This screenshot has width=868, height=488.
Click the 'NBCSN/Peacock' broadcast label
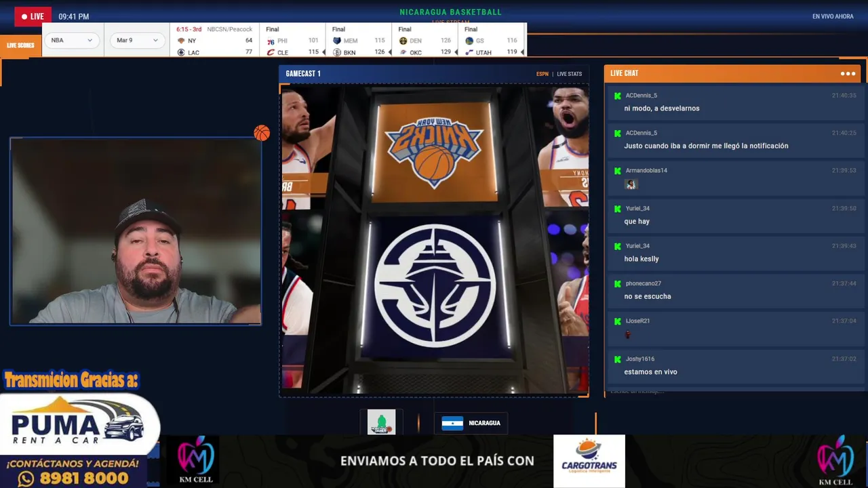tap(229, 29)
